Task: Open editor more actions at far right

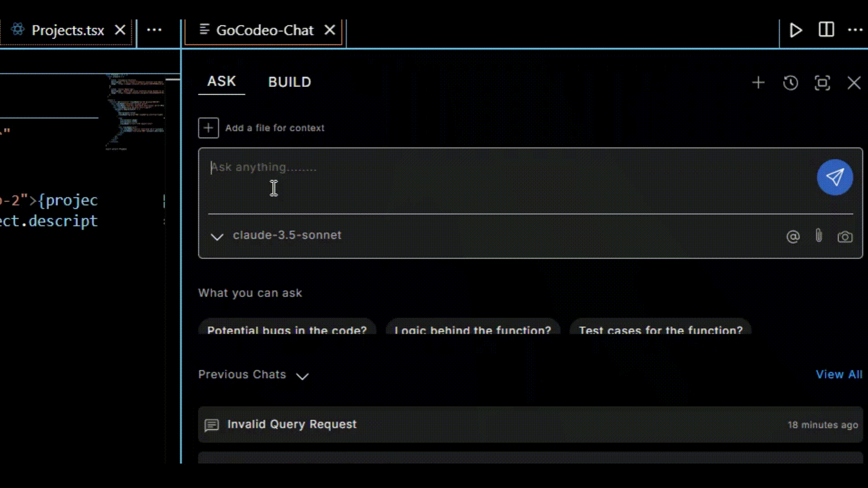Action: click(x=855, y=30)
